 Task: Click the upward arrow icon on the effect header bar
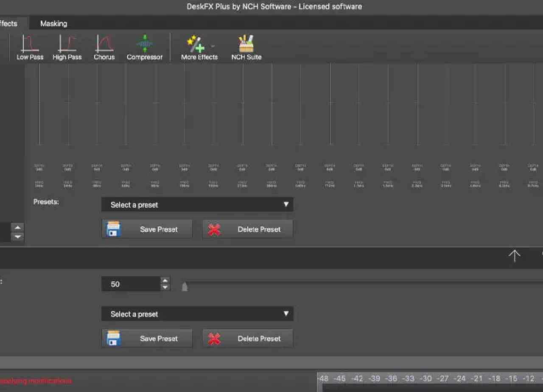[515, 256]
